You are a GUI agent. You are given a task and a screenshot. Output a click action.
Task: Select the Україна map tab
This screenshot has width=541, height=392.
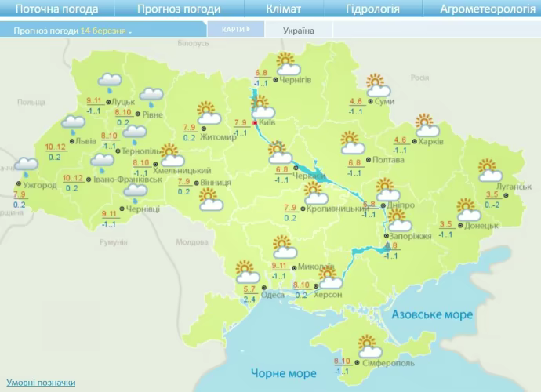299,31
